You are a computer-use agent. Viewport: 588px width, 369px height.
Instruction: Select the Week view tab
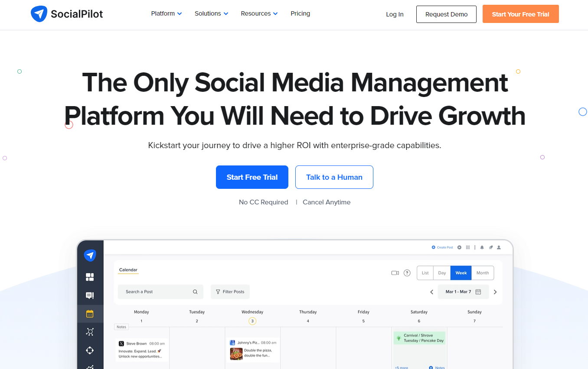(x=461, y=273)
